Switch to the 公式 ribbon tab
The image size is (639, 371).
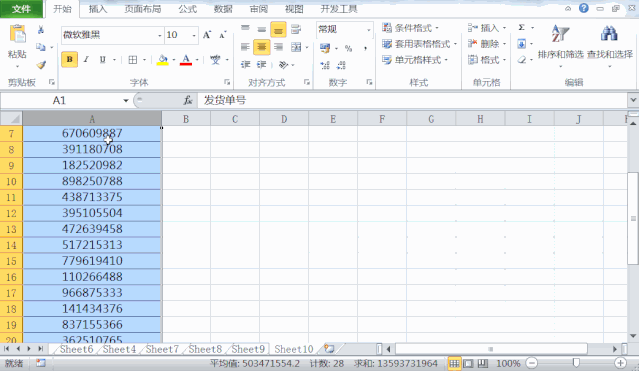coord(187,9)
